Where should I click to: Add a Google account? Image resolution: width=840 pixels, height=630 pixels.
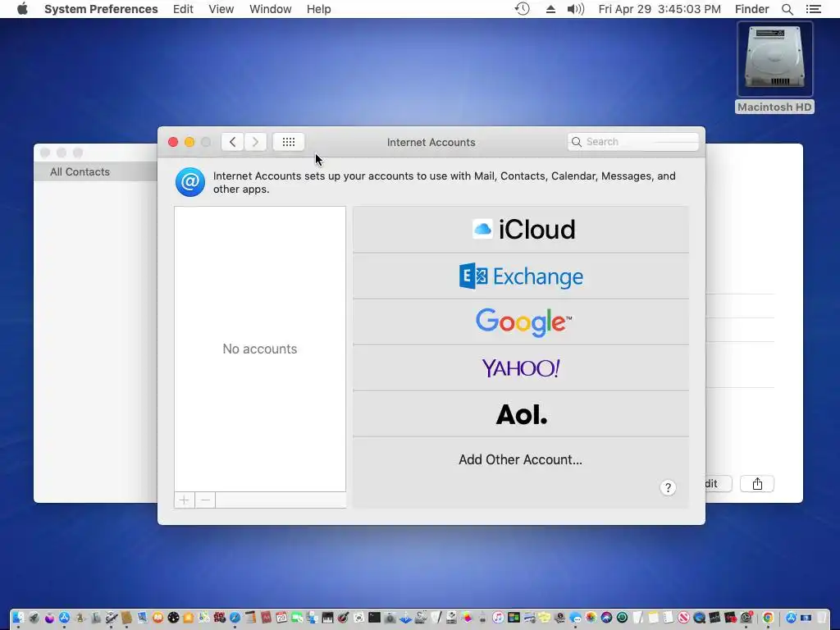(521, 322)
